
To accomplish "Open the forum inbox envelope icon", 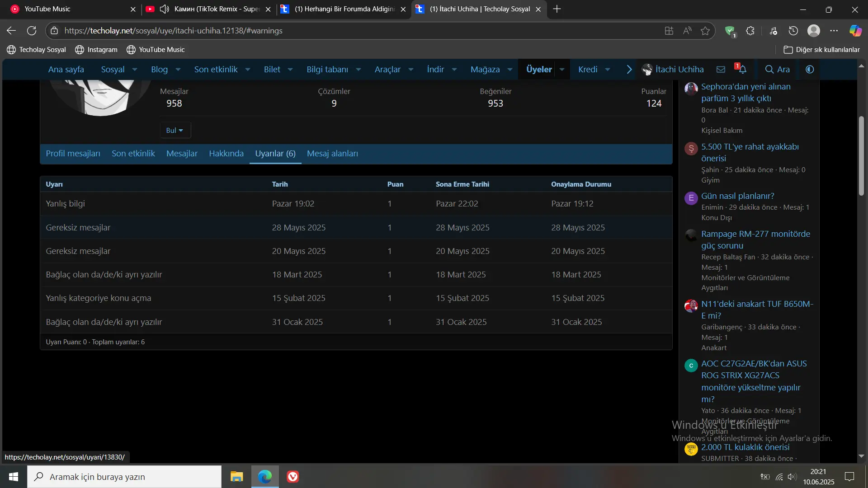I will (721, 69).
